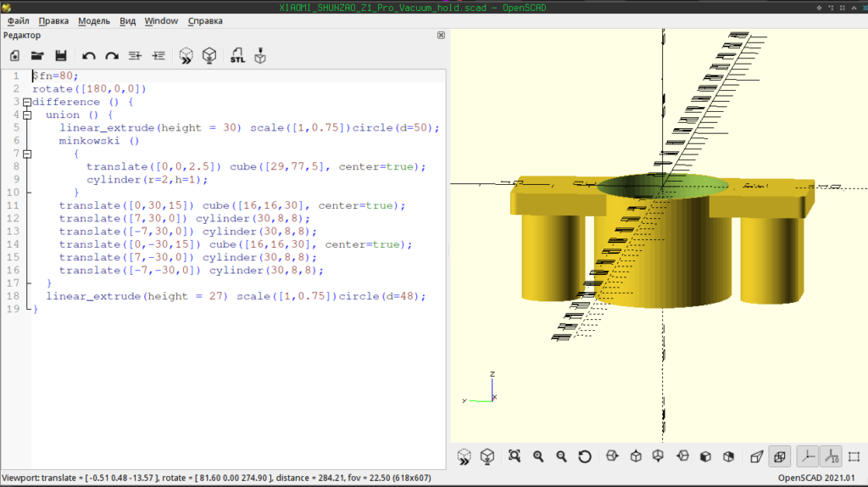Click the Viewport status bar text
Viewport: 868px width, 487px height.
tap(216, 478)
